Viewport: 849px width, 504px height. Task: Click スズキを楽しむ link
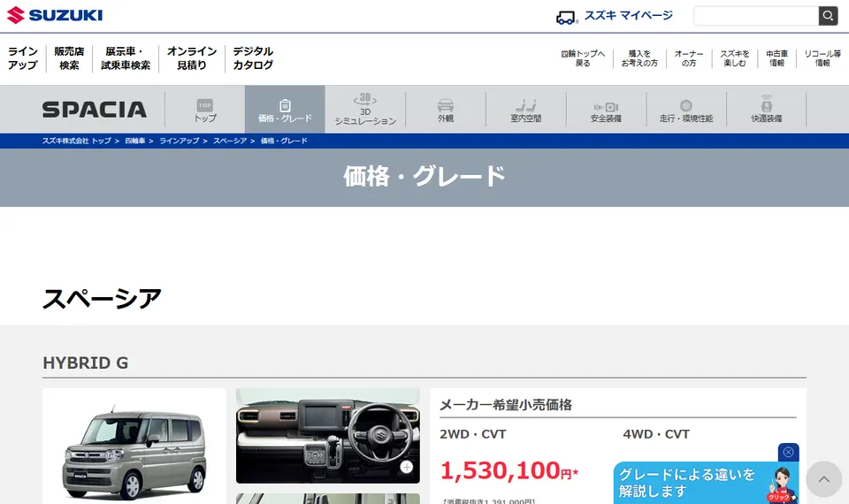pos(735,58)
